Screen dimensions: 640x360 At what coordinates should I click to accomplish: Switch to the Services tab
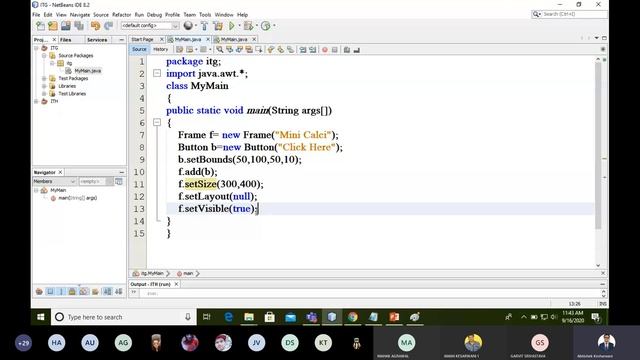[x=97, y=40]
